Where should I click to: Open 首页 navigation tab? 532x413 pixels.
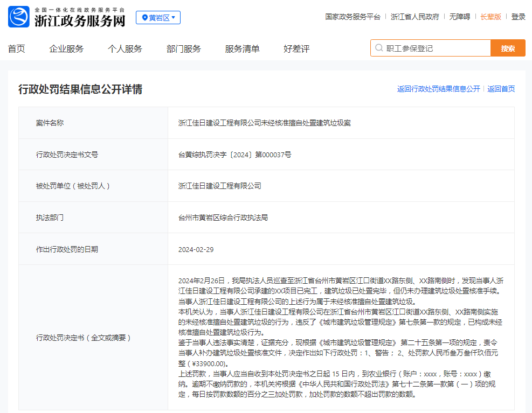coord(17,49)
